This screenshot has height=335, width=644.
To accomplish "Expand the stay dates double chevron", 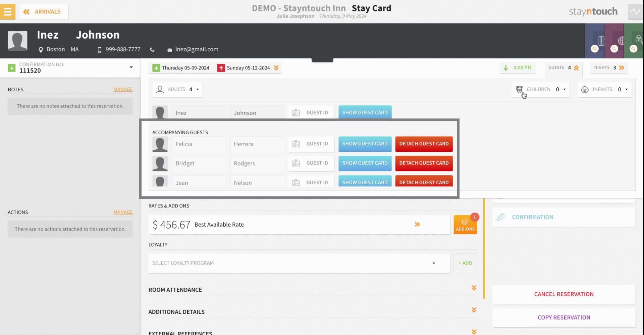I will tap(276, 68).
